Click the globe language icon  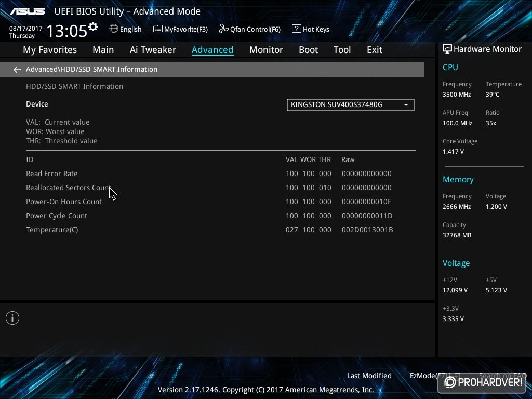114,29
